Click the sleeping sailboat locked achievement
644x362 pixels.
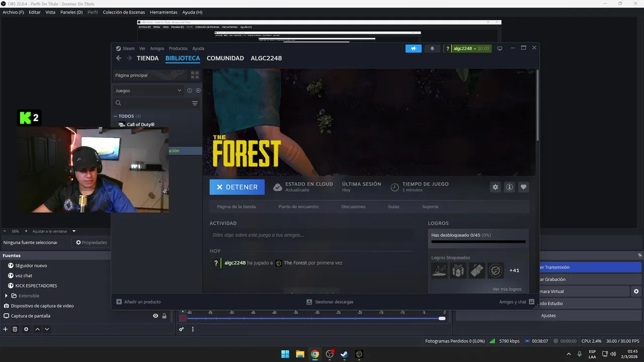tap(439, 270)
